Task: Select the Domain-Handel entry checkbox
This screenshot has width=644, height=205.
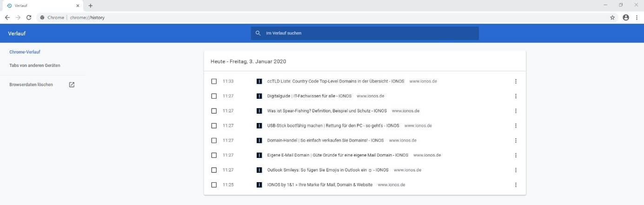Action: point(214,140)
